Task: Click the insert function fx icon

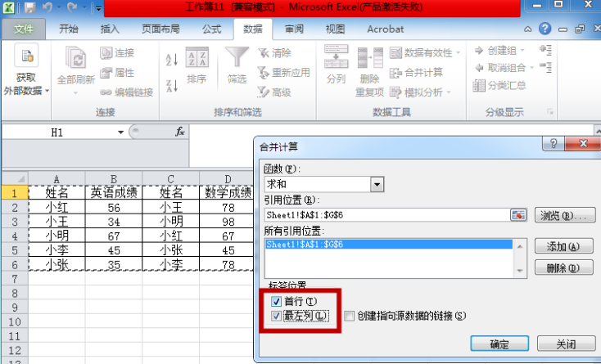Action: (180, 132)
